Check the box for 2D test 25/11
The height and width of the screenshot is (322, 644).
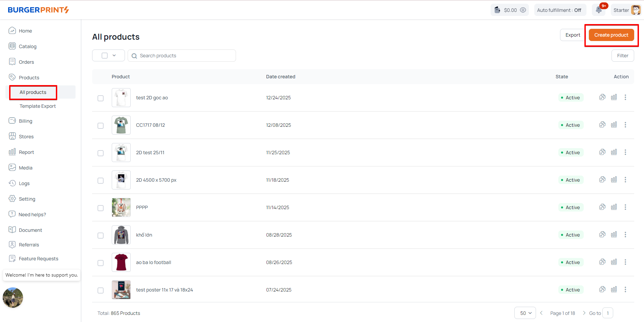click(101, 153)
